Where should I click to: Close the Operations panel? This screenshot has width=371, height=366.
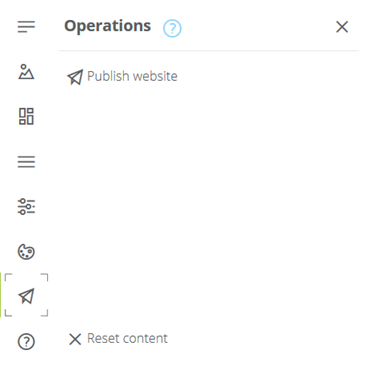coord(342,27)
